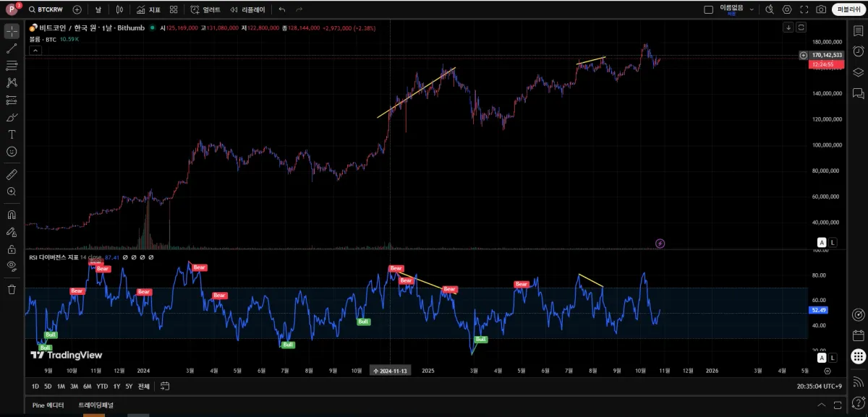This screenshot has width=868, height=417.
Task: Switch to the 트레이딩패널 tab
Action: pyautogui.click(x=95, y=405)
